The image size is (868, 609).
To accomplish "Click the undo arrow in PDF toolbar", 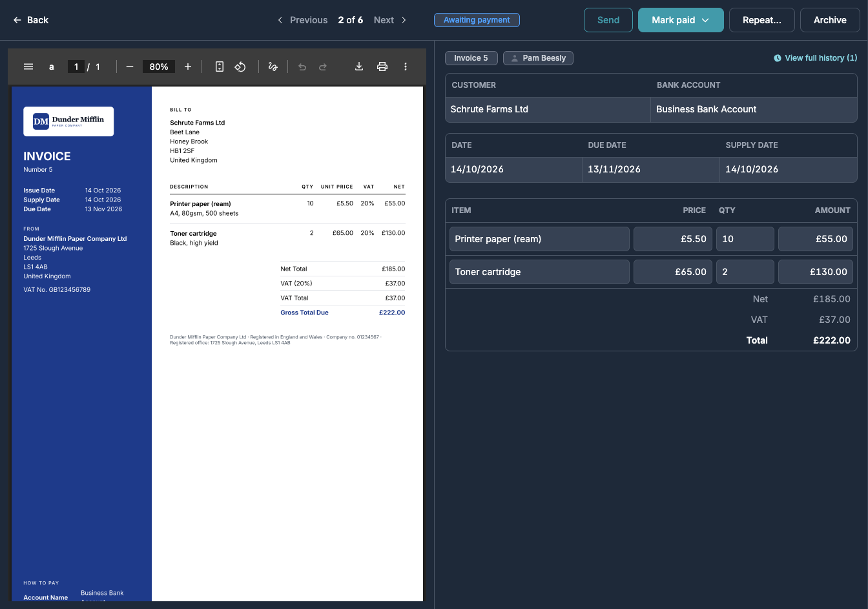I will point(302,67).
